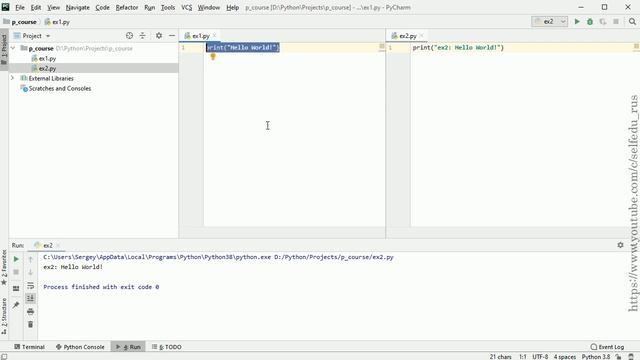The height and width of the screenshot is (360, 640).
Task: Start debugging with the bug icon
Action: [x=590, y=22]
